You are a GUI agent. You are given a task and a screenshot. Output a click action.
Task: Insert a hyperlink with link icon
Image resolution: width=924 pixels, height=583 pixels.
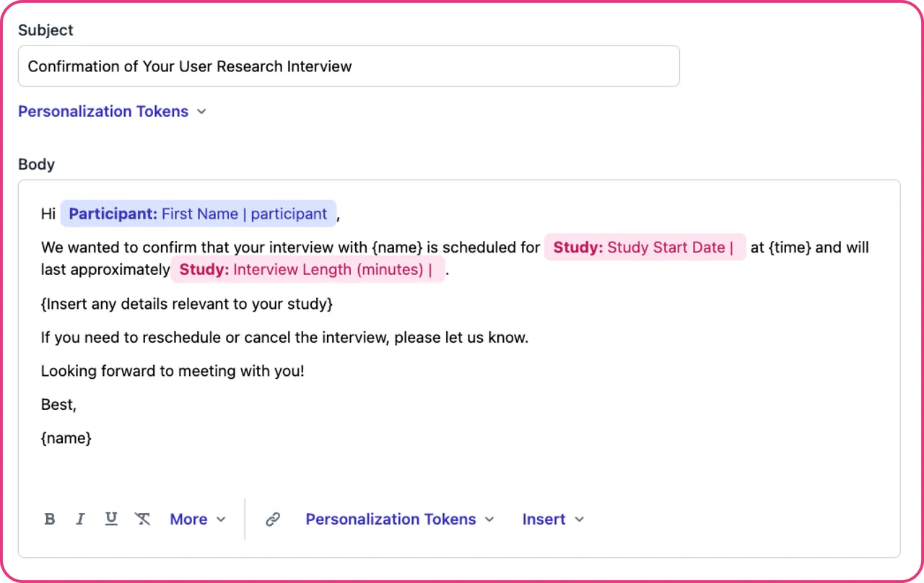(273, 520)
